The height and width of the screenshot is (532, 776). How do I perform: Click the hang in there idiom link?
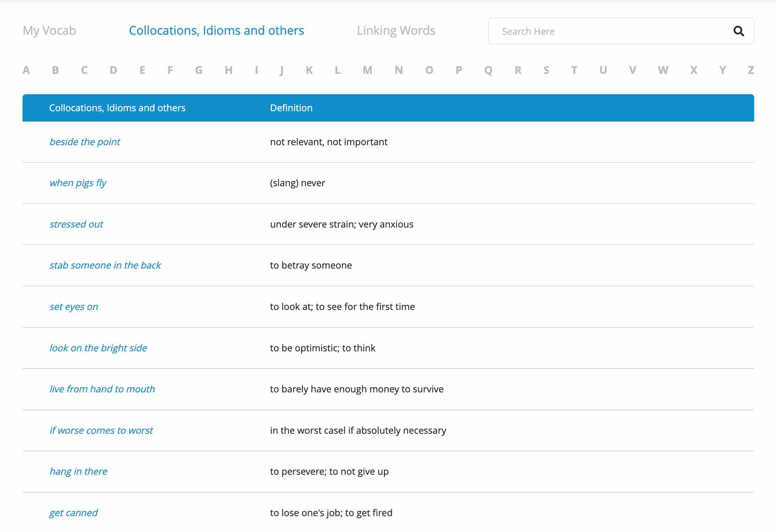point(78,471)
